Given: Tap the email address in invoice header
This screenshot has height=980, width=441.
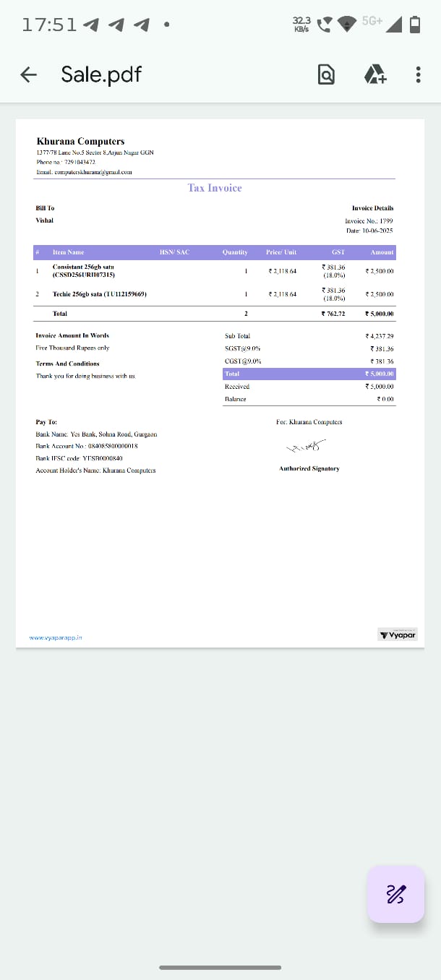Looking at the screenshot, I should click(x=84, y=172).
